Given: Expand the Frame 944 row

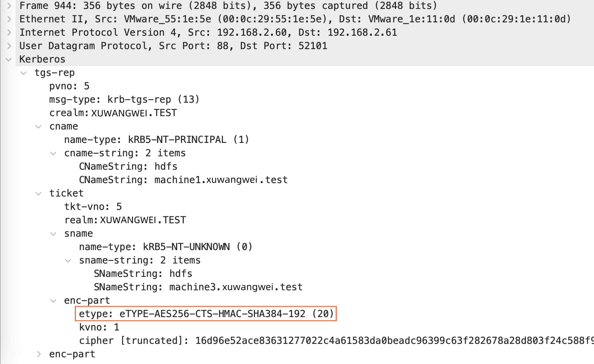Looking at the screenshot, I should 9,6.
